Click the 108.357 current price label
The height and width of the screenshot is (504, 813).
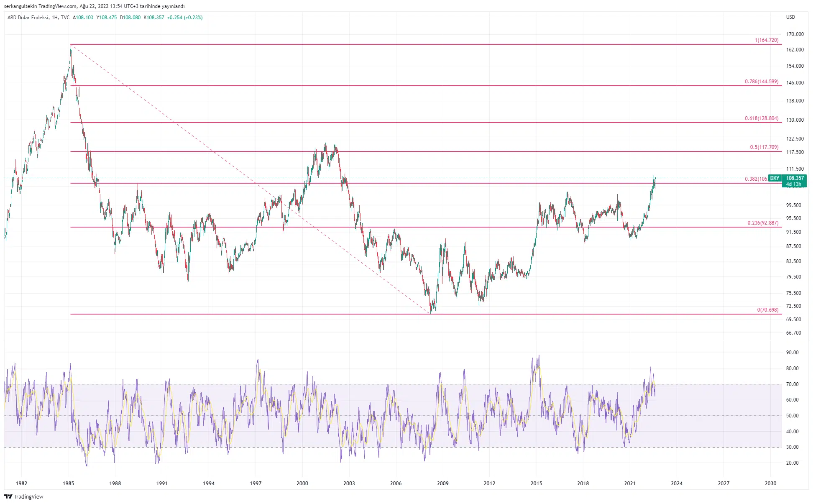(x=795, y=178)
